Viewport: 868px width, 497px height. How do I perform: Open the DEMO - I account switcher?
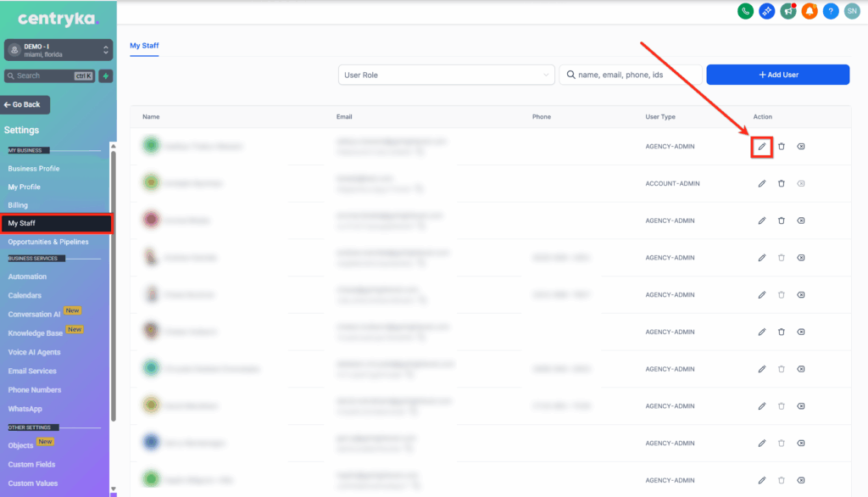coord(58,50)
